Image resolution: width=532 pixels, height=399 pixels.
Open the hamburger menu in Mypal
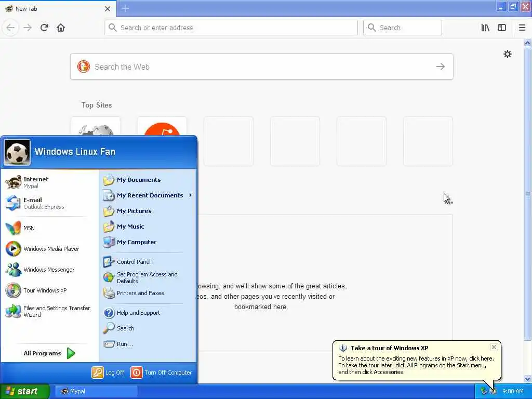522,28
